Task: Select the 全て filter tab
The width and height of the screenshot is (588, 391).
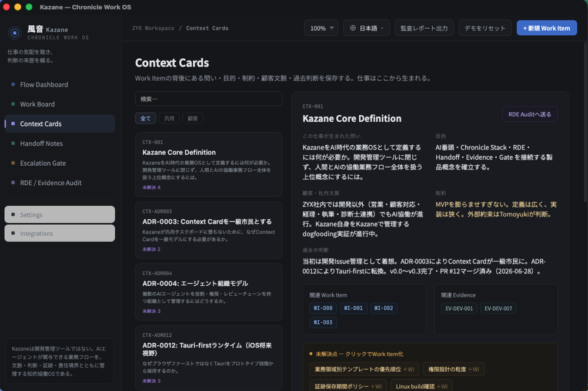Action: (x=145, y=118)
